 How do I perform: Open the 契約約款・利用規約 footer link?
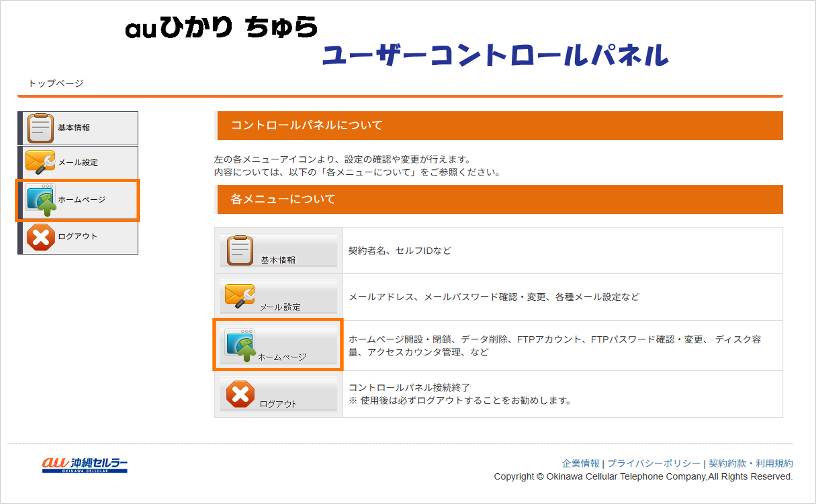click(751, 463)
